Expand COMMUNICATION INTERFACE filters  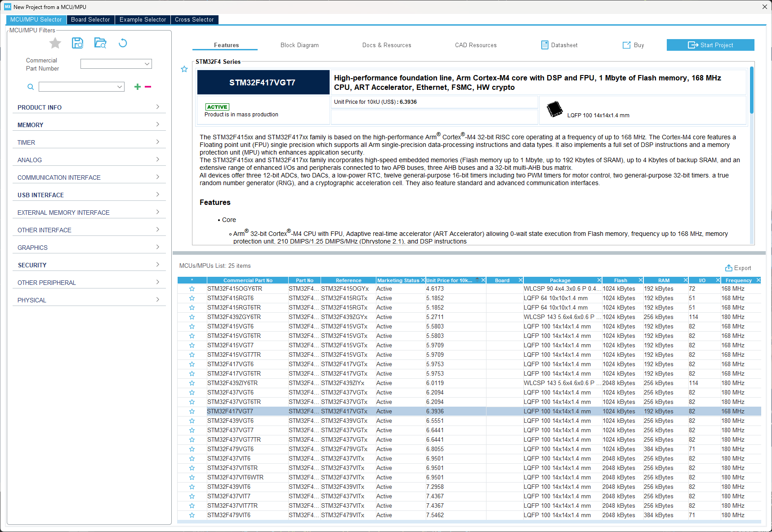[89, 177]
